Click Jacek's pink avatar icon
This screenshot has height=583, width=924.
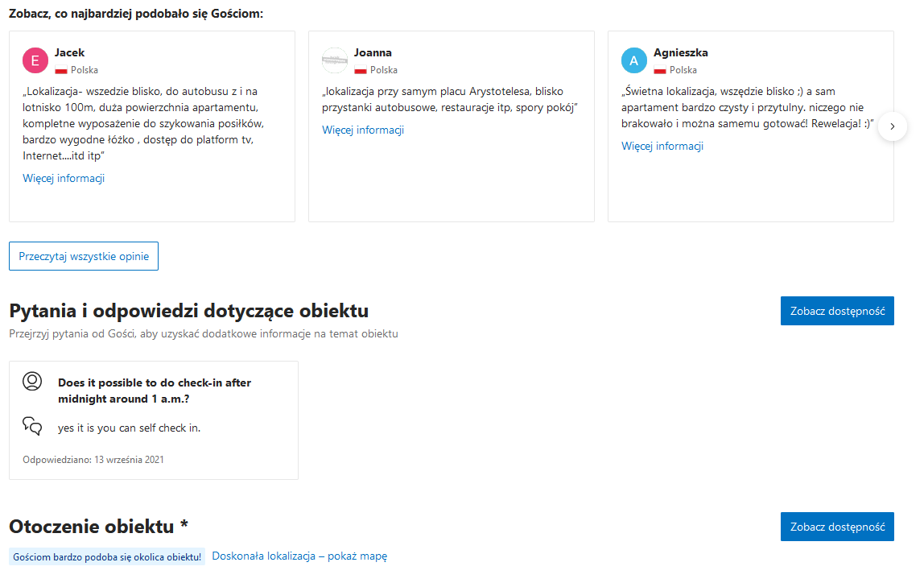tap(35, 60)
